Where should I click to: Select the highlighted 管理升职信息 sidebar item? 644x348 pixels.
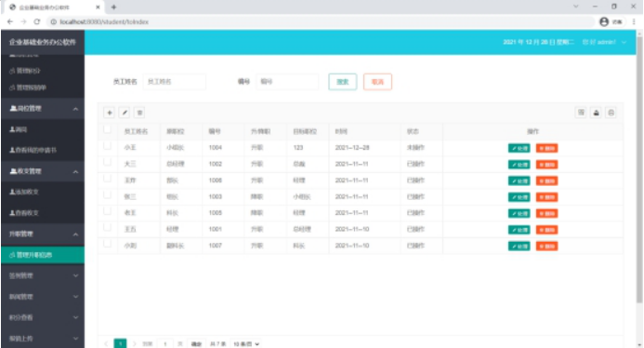43,255
